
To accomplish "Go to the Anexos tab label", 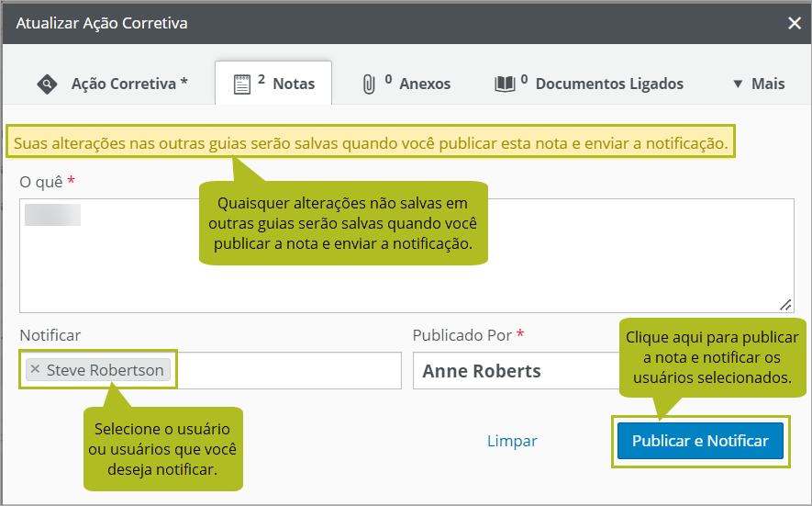I will pos(425,84).
